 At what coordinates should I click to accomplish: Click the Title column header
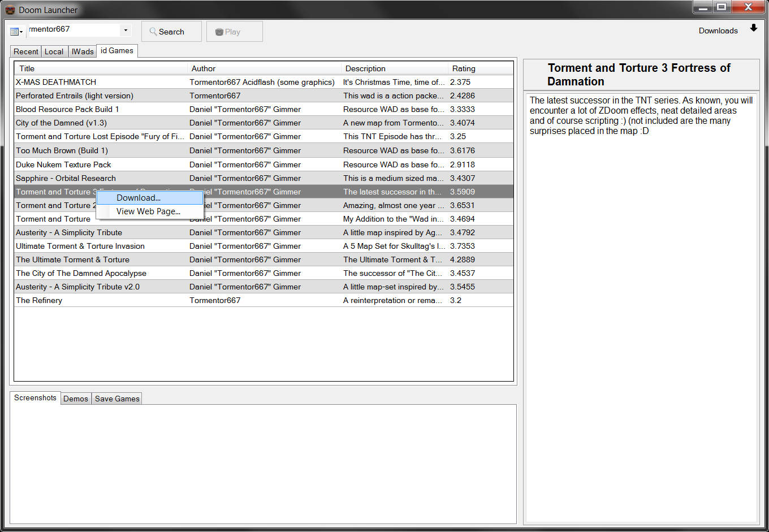coord(27,68)
